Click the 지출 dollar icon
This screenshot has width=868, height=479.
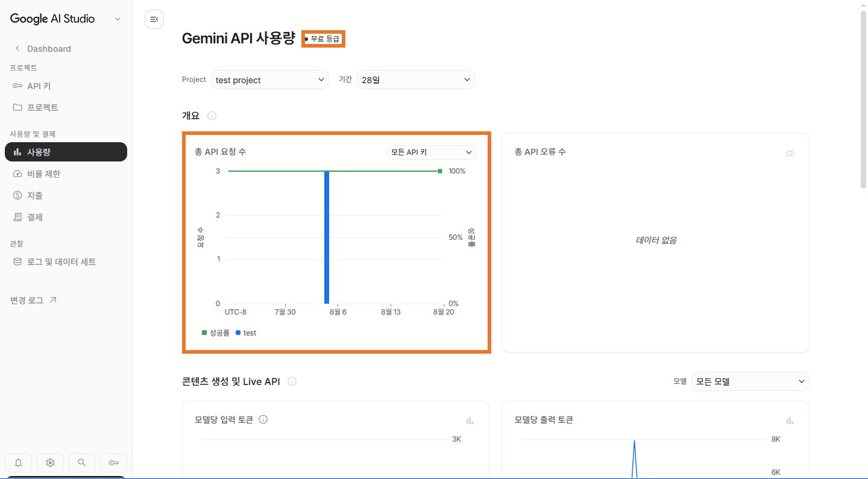[17, 195]
